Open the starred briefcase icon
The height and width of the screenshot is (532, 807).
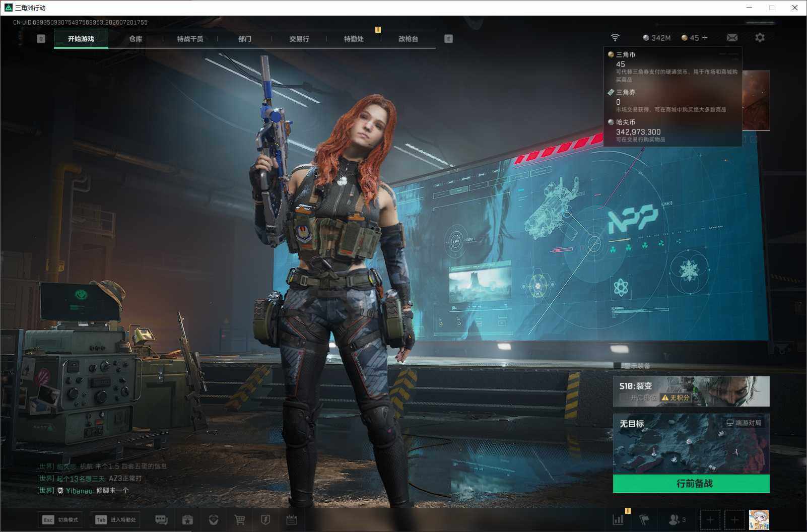(x=187, y=519)
